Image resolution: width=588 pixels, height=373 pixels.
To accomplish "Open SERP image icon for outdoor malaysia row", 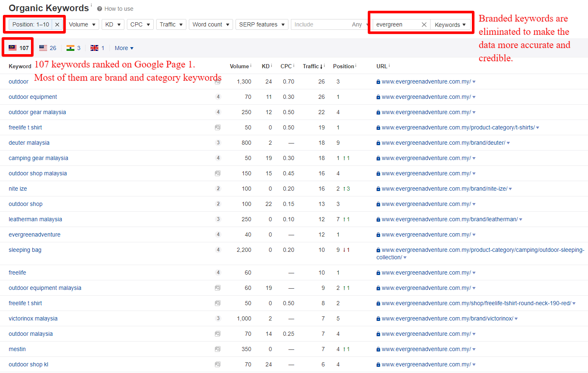I will click(x=218, y=334).
